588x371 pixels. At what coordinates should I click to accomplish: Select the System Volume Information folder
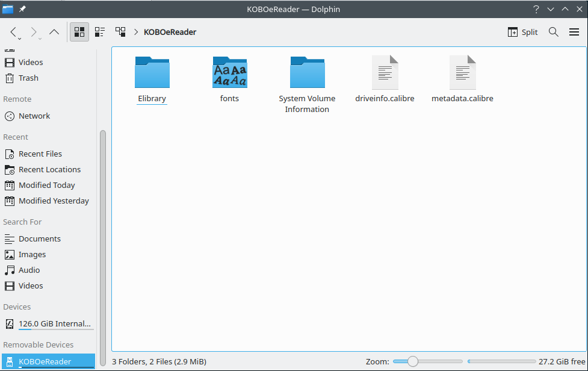(x=307, y=84)
